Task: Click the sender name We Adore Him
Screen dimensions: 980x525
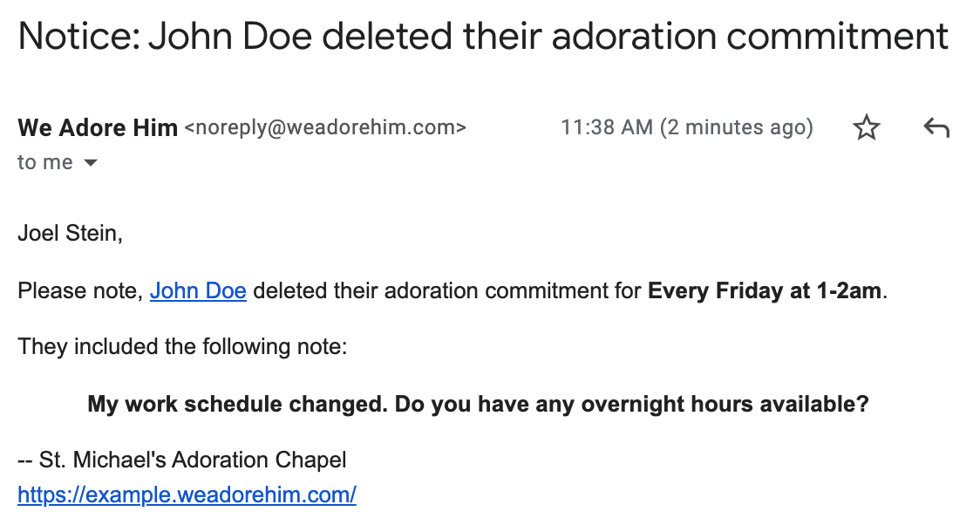Action: (x=98, y=128)
